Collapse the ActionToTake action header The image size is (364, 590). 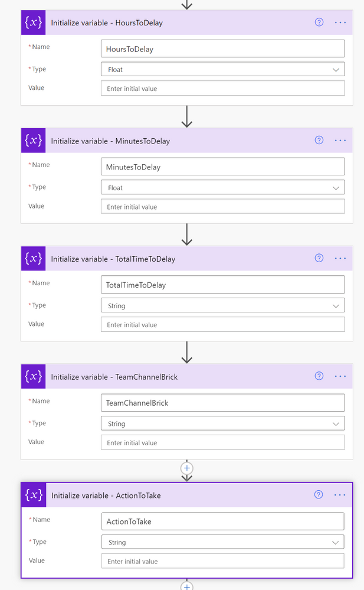coord(177,495)
